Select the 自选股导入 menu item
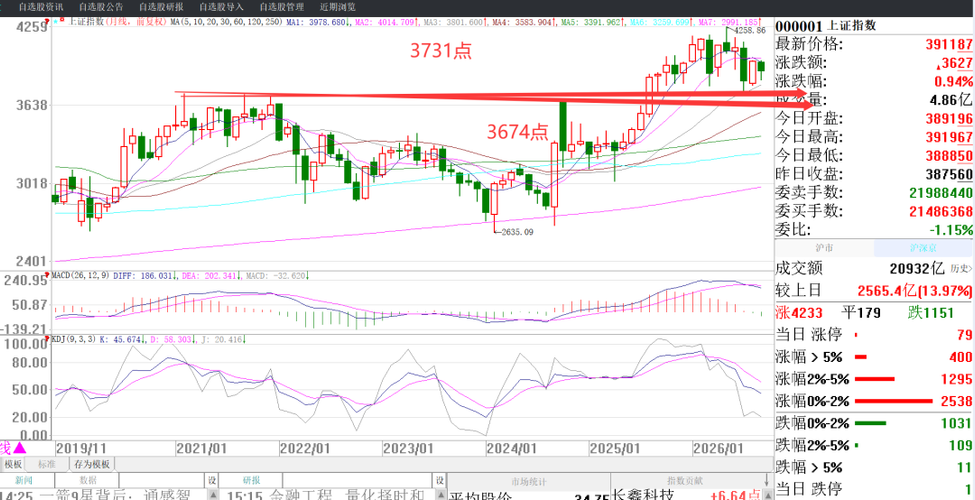Image resolution: width=975 pixels, height=500 pixels. pos(221,7)
